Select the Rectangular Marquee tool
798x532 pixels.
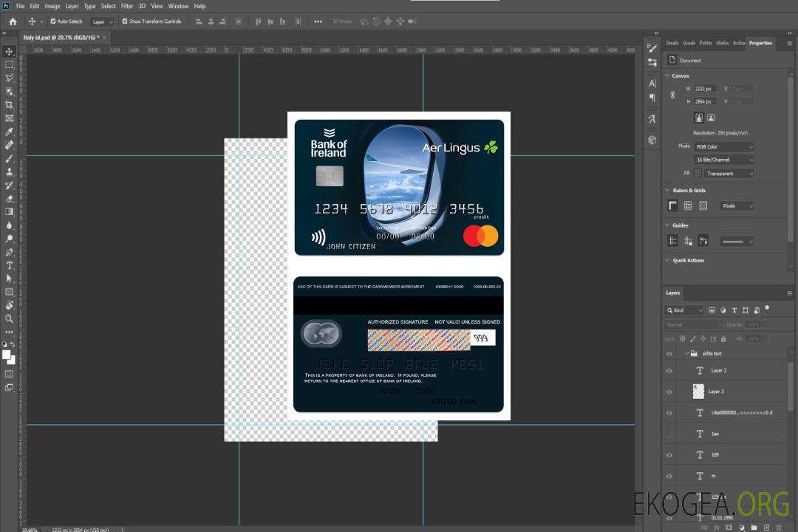9,65
